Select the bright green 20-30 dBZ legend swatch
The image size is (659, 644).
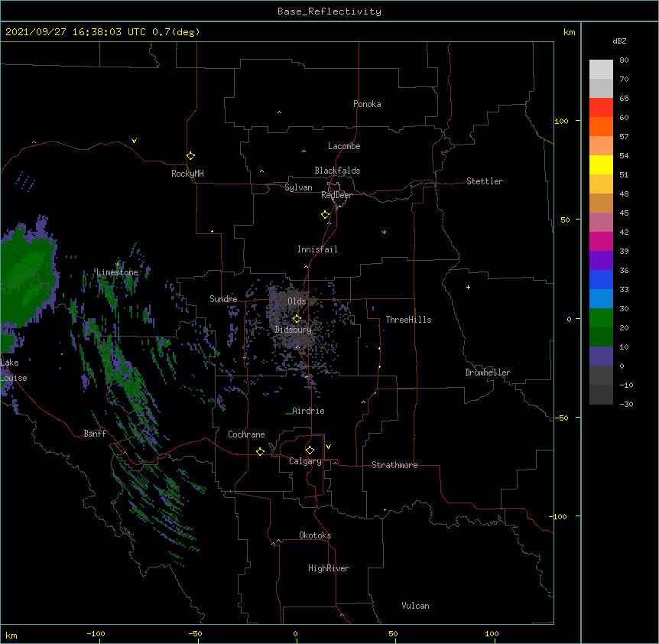pos(601,318)
